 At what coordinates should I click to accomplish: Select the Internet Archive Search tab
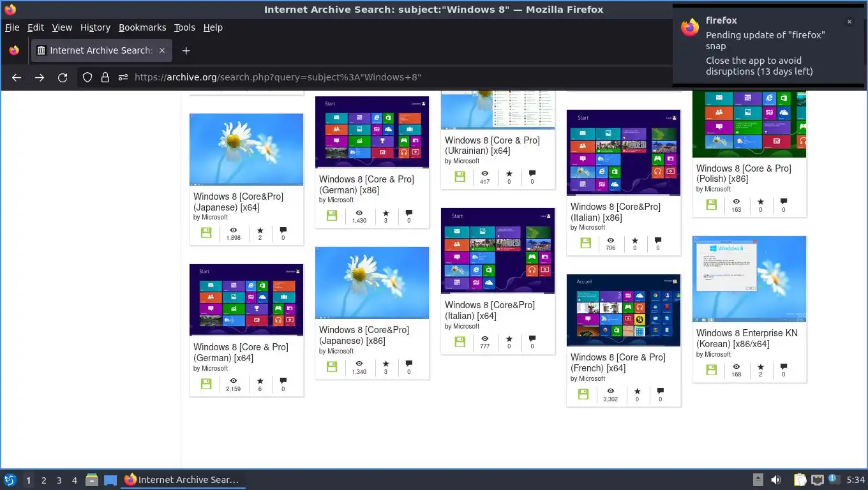pyautogui.click(x=101, y=50)
